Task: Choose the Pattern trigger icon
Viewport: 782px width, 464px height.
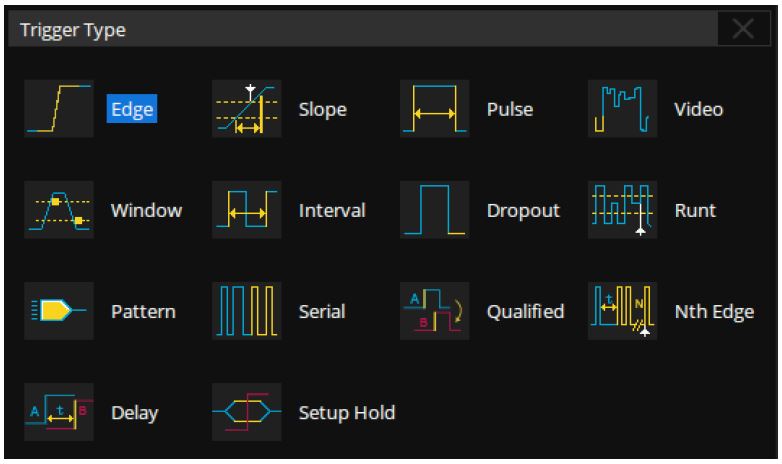Action: point(59,311)
